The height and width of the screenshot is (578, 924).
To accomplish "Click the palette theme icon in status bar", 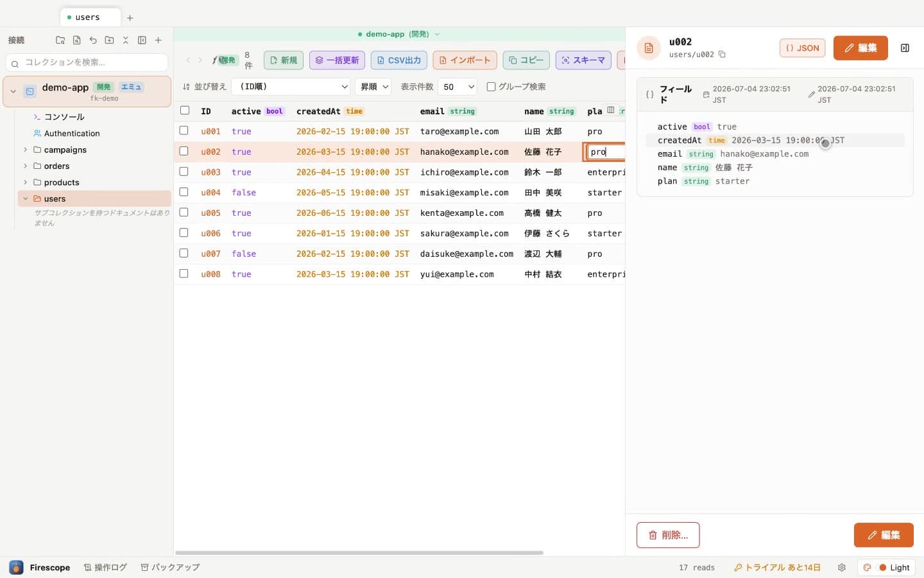I will pos(867,567).
